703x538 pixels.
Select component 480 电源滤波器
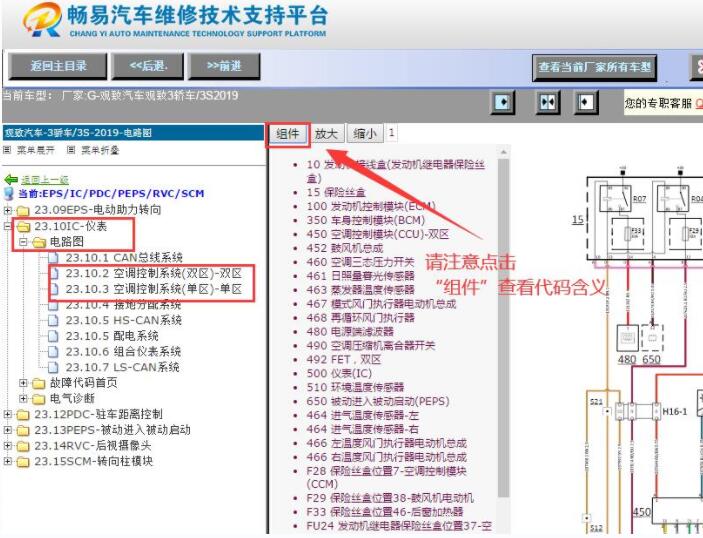click(350, 331)
